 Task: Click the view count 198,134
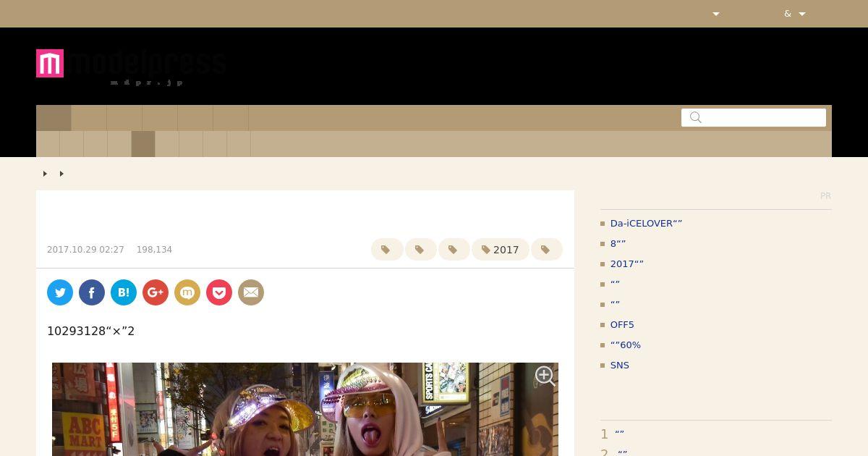pyautogui.click(x=154, y=250)
